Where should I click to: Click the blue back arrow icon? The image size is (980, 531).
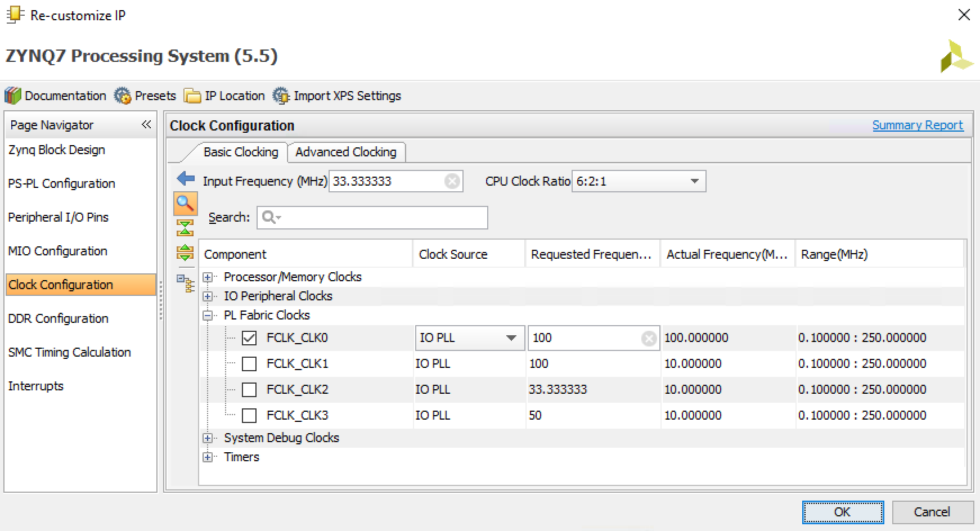pos(185,179)
